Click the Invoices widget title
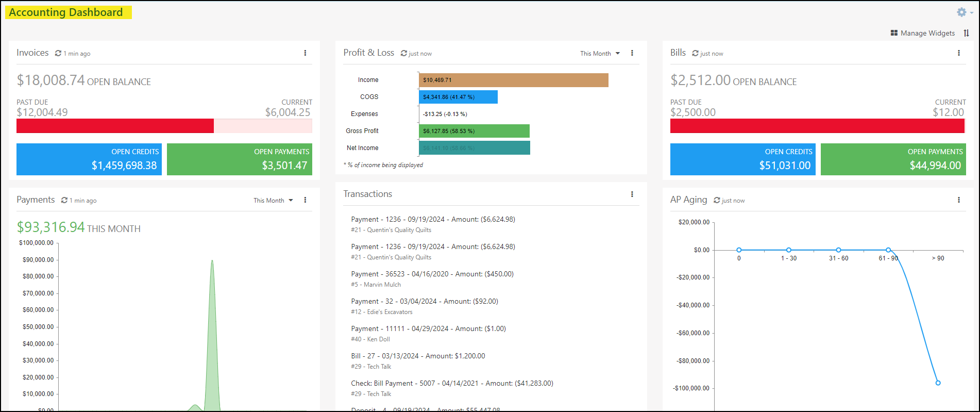980x412 pixels. [x=32, y=53]
